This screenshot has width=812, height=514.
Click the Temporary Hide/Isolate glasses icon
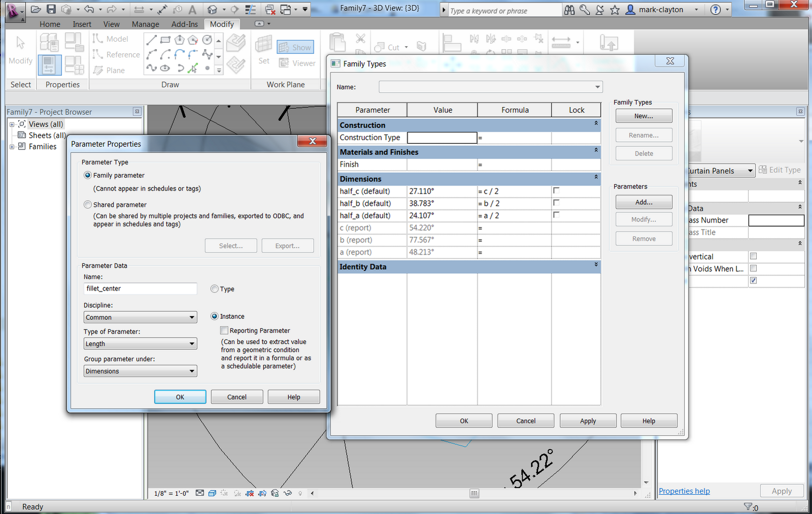(288, 493)
